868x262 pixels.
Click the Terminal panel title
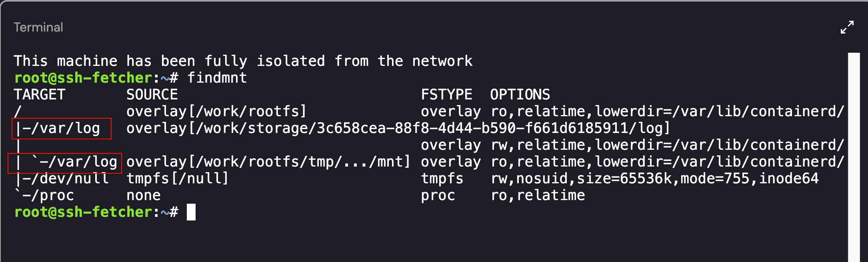tap(38, 27)
